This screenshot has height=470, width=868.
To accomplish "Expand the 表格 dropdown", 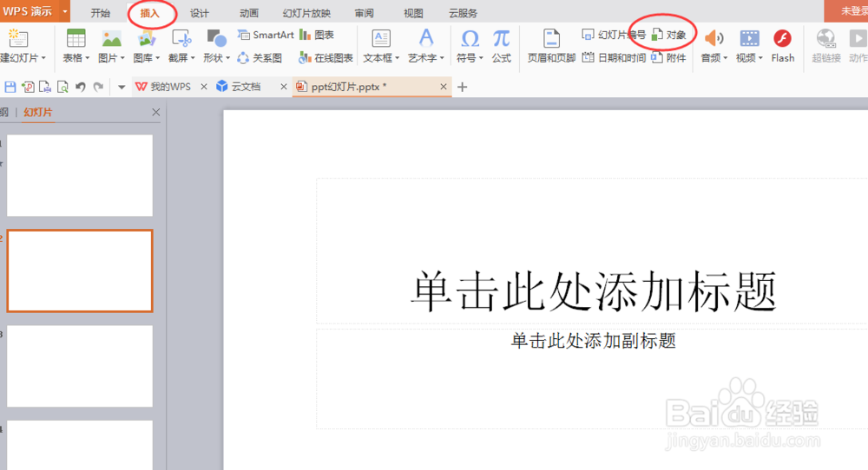I will pyautogui.click(x=87, y=57).
